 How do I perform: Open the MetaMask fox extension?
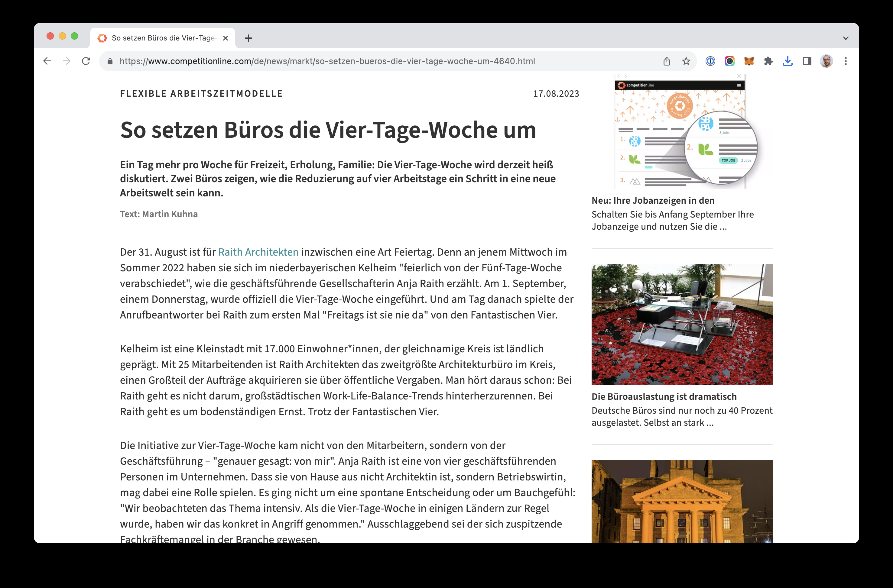[749, 61]
